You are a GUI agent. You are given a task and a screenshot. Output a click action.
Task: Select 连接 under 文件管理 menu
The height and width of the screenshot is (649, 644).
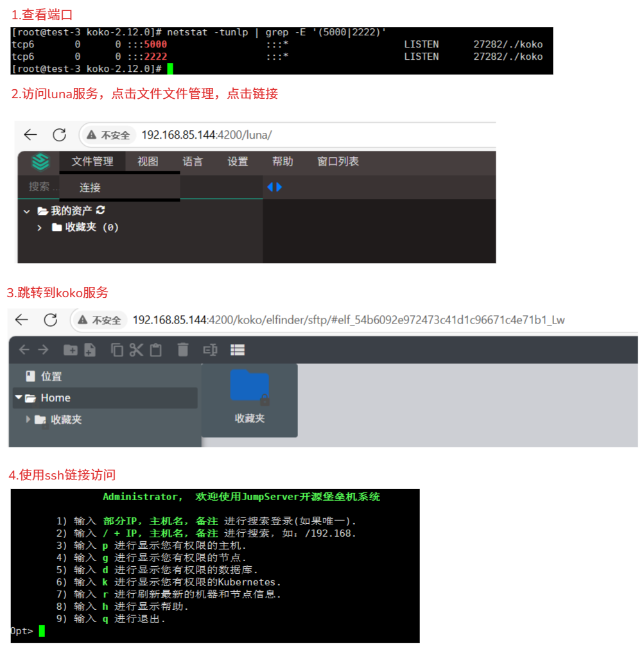click(90, 187)
